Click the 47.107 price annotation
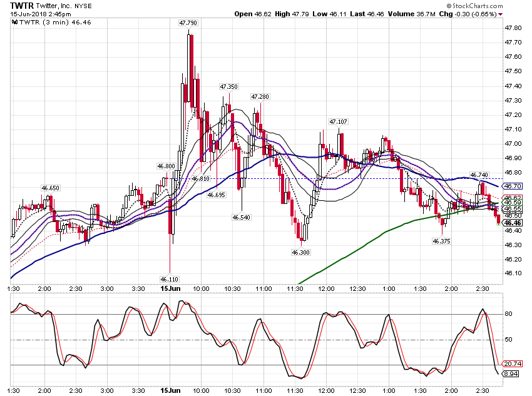Image resolution: width=532 pixels, height=396 pixels. 338,122
